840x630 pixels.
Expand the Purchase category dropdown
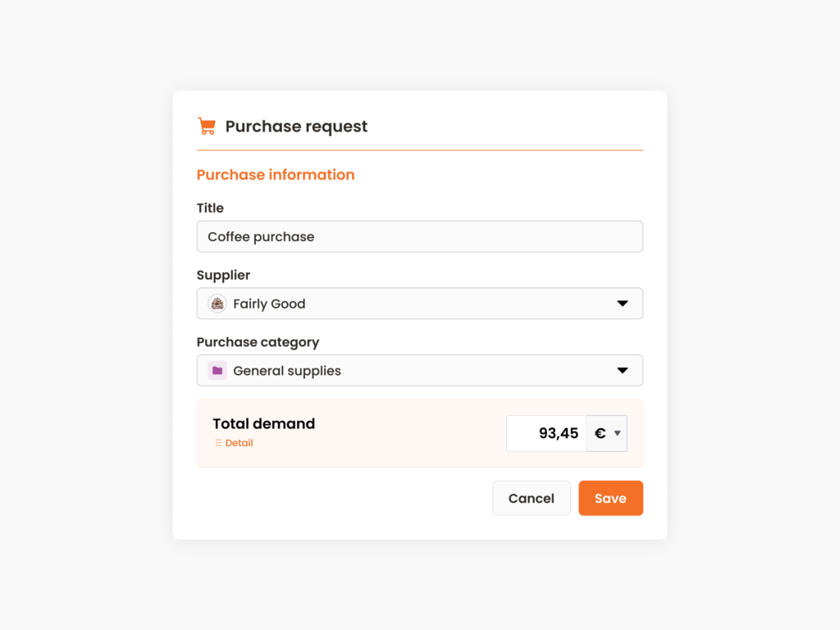(624, 370)
